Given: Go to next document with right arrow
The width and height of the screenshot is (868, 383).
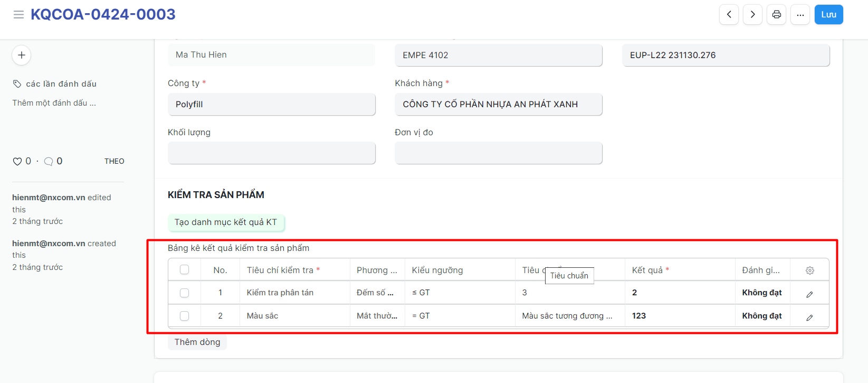Looking at the screenshot, I should click(752, 15).
